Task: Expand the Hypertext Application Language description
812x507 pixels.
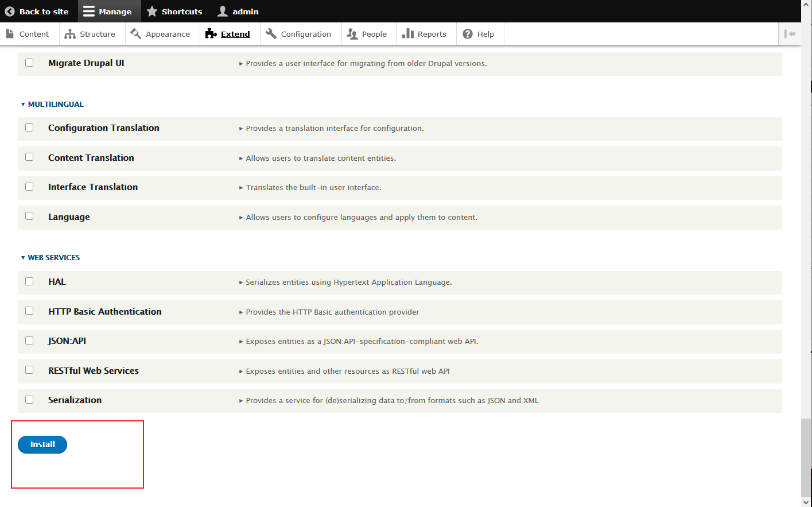Action: coord(345,282)
